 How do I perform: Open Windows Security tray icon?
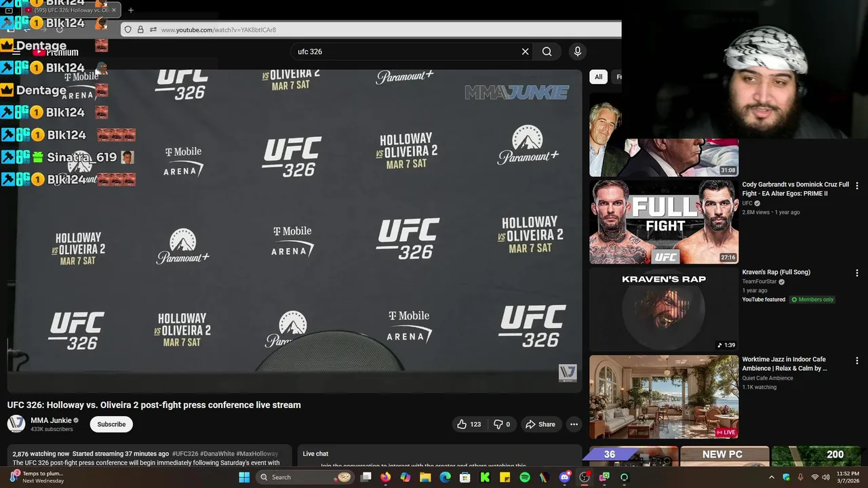[787, 477]
